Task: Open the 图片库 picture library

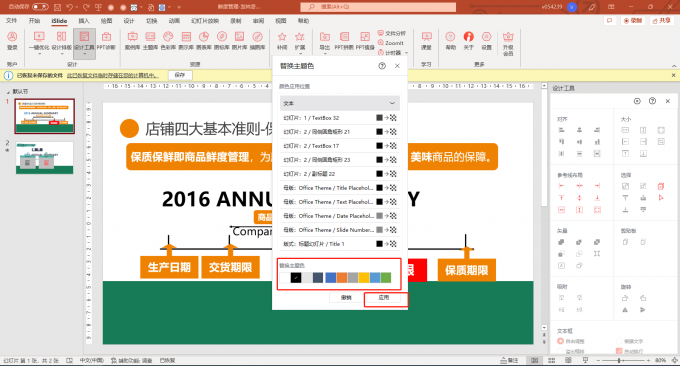Action: 239,41
